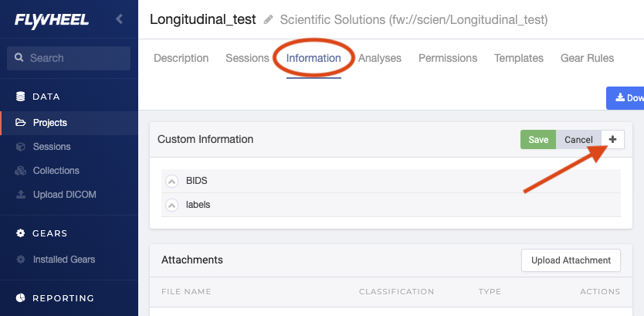
Task: Open Projects via its folder icon
Action: point(20,122)
